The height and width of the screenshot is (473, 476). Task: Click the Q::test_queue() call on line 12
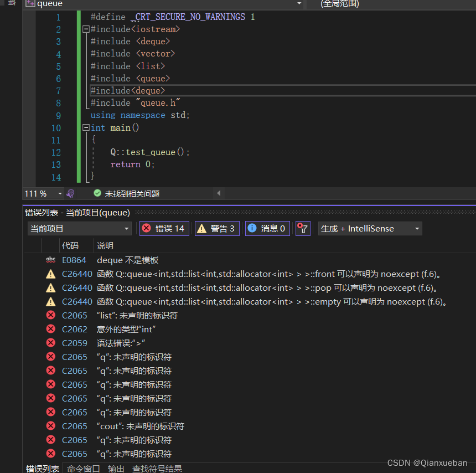coord(150,152)
